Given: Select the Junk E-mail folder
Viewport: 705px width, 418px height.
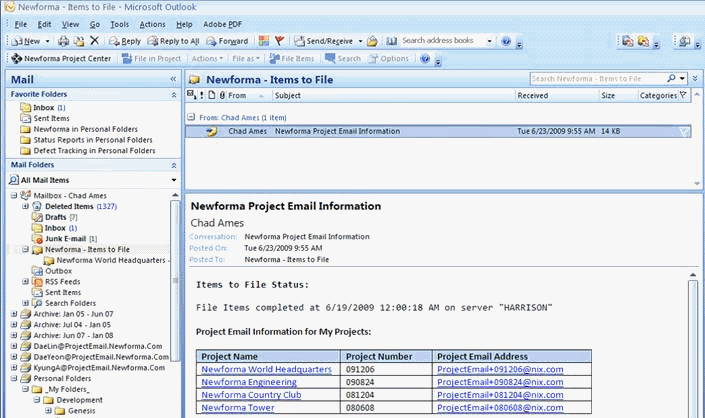Looking at the screenshot, I should pos(65,239).
